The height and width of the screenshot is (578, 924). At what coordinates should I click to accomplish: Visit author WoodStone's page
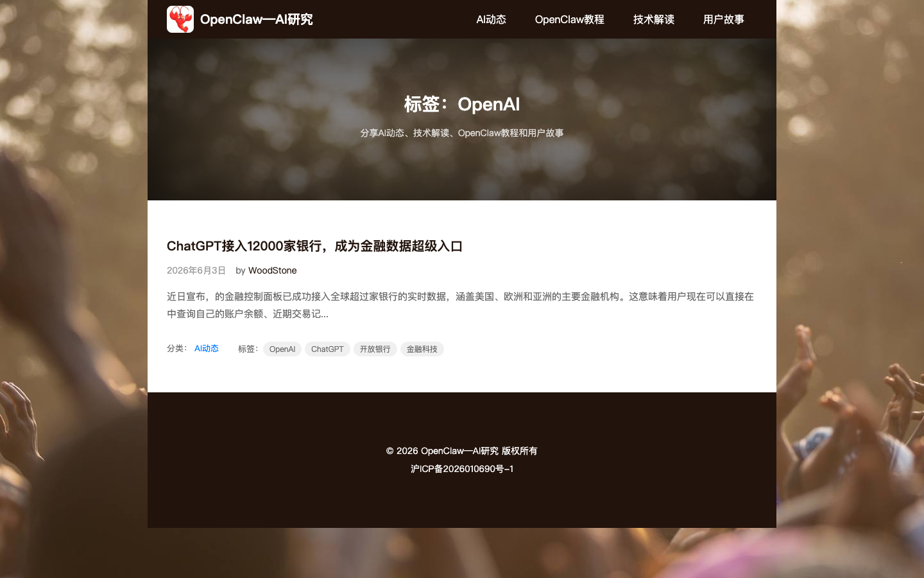click(x=272, y=270)
